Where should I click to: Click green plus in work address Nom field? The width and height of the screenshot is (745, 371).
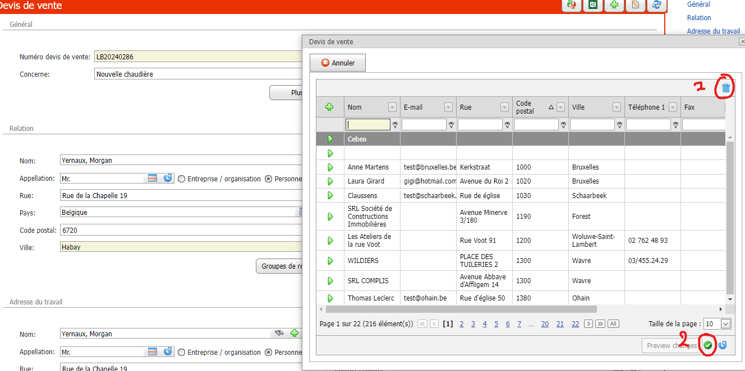[x=294, y=333]
